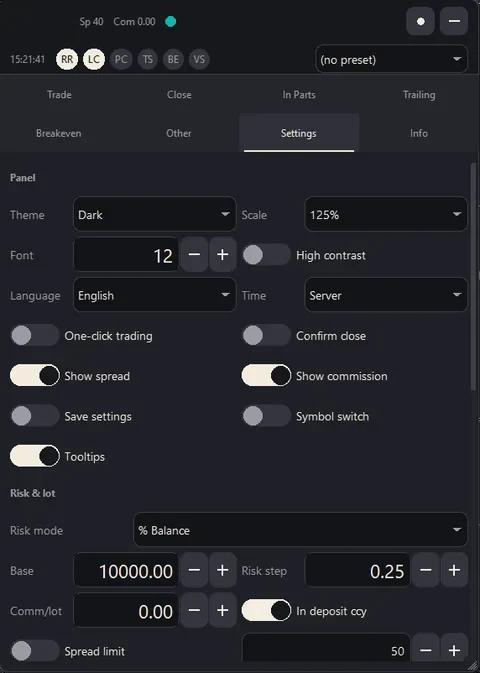Enable Save settings toggle
This screenshot has width=480, height=673.
coord(35,416)
